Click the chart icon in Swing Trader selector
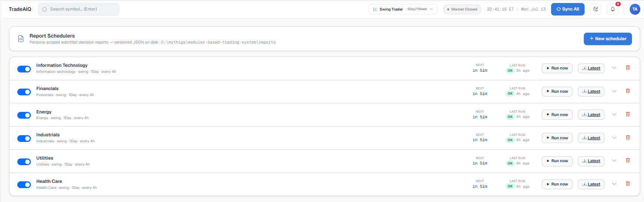 click(x=375, y=9)
